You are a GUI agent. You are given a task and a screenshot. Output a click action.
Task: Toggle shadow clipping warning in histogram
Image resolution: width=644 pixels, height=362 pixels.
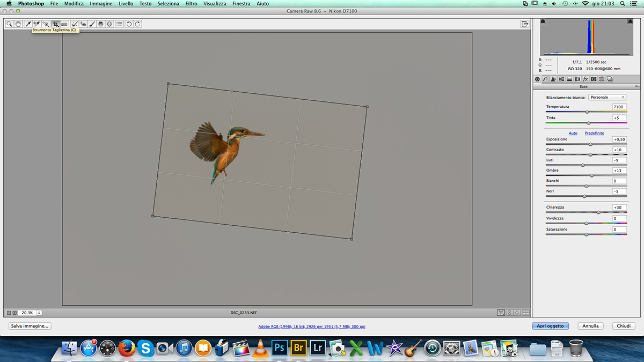[543, 21]
